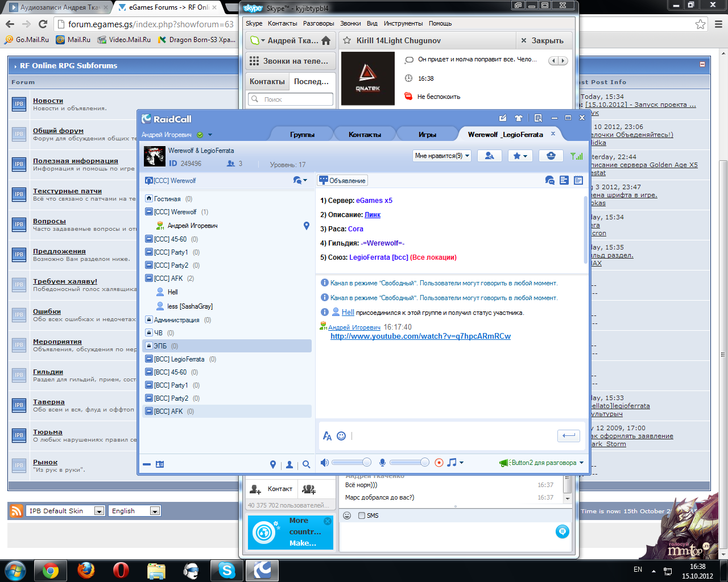Open Skype Разговоры menu
Screen dimensions: 728x582
click(x=318, y=23)
